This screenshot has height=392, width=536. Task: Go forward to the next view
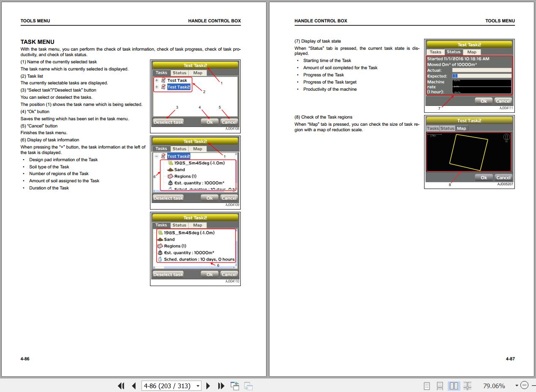tap(248, 386)
